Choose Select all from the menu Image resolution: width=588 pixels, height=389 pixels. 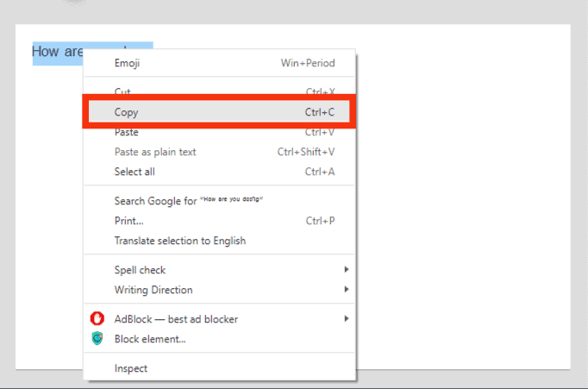(134, 172)
